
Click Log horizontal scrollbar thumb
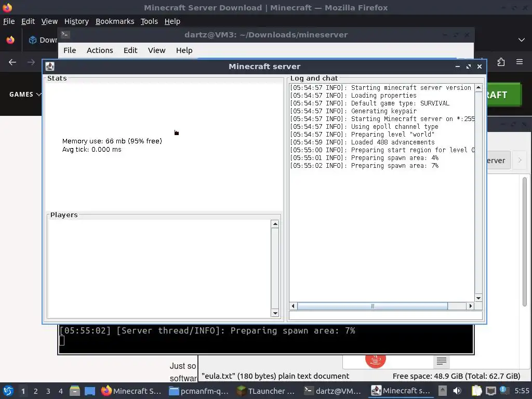tap(373, 306)
